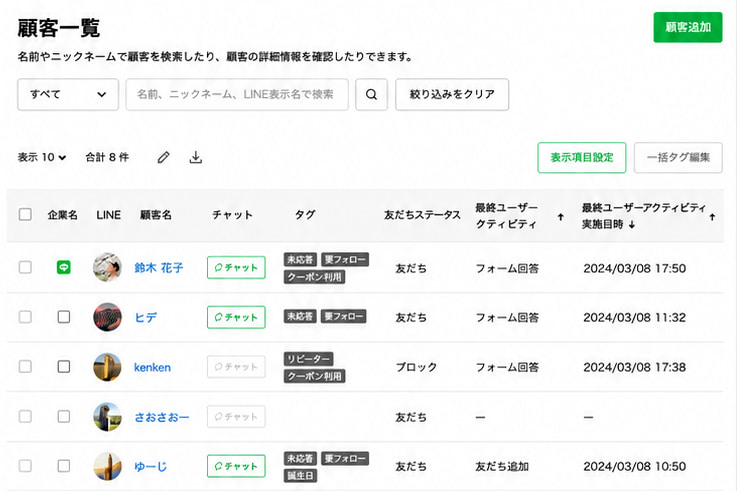Click date 2024/03/08 17:38
This screenshot has width=737, height=491.
pos(635,367)
